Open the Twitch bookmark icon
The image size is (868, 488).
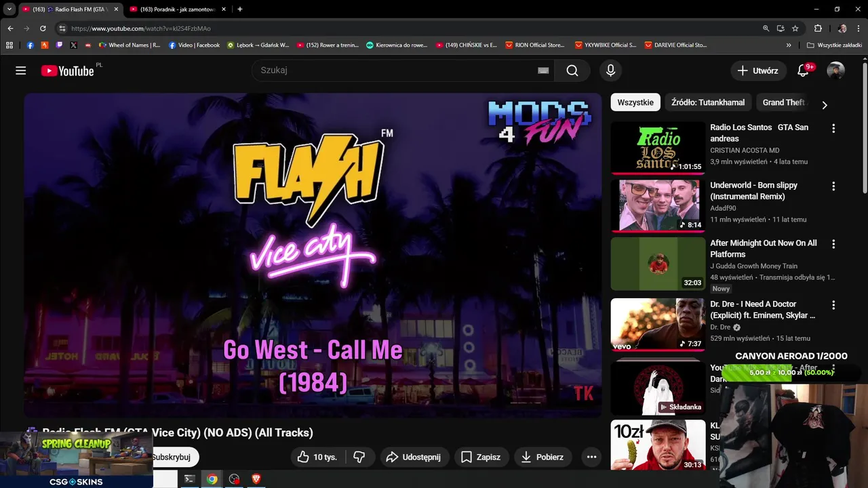click(59, 45)
